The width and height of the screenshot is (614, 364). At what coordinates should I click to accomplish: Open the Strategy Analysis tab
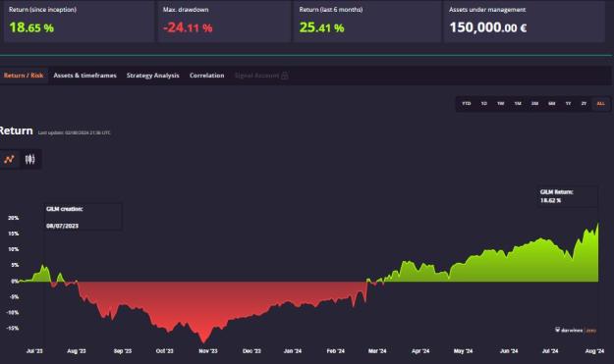coord(152,76)
